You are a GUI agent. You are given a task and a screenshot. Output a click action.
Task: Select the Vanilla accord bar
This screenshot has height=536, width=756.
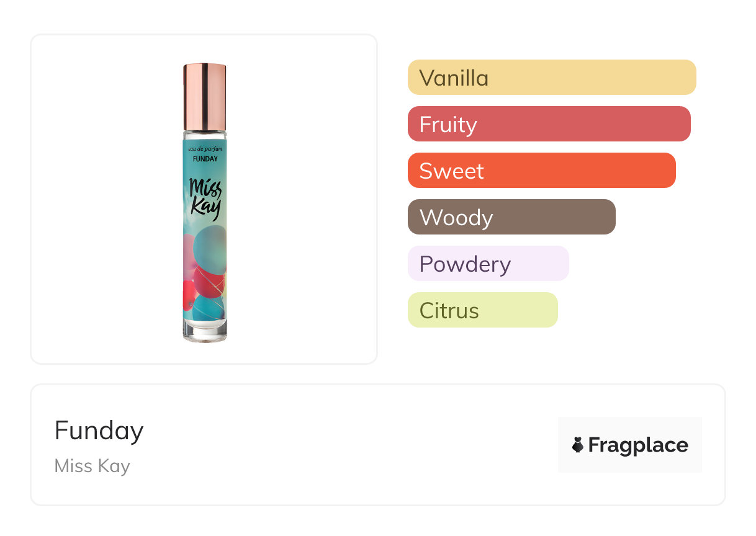(x=551, y=78)
